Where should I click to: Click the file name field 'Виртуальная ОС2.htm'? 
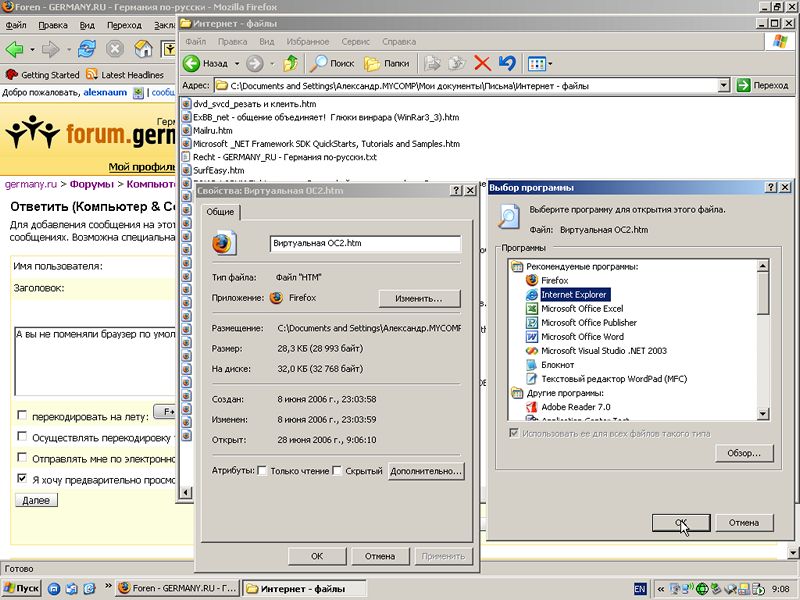[365, 243]
